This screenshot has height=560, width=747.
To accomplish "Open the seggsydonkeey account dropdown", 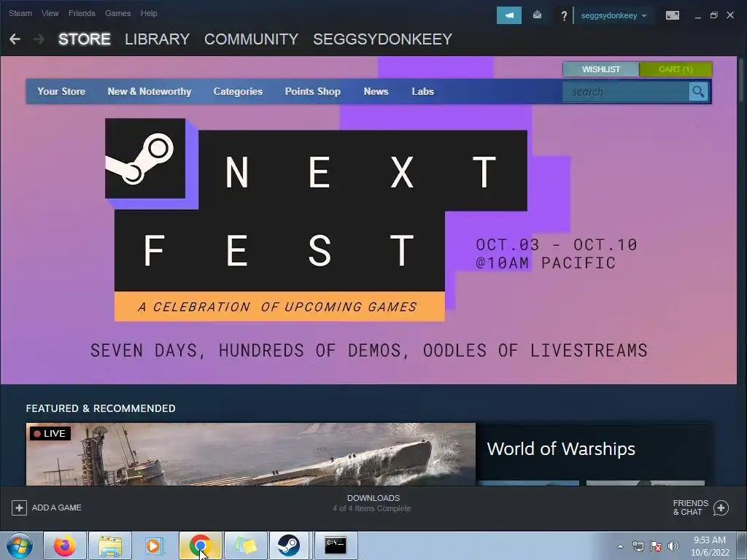I will 614,16.
